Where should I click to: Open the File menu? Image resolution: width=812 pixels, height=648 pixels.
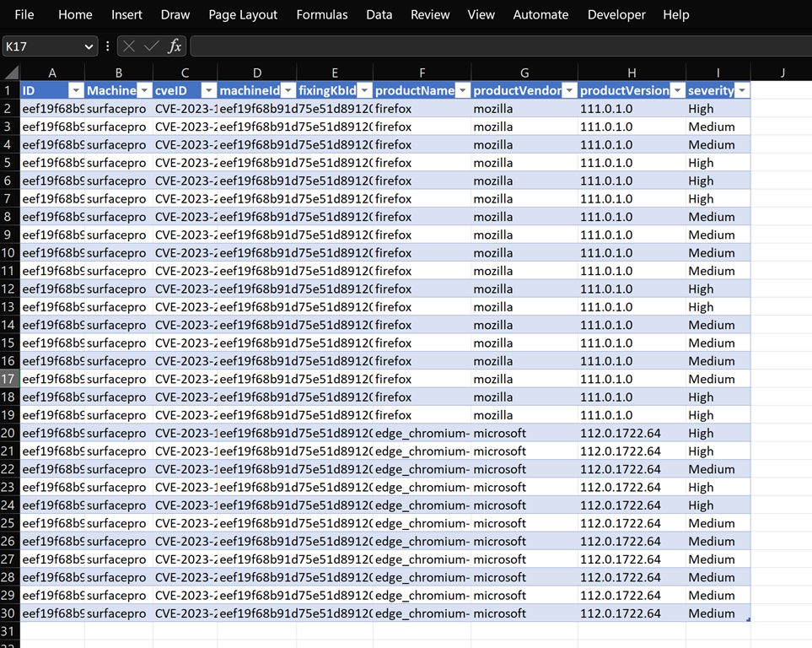tap(24, 14)
